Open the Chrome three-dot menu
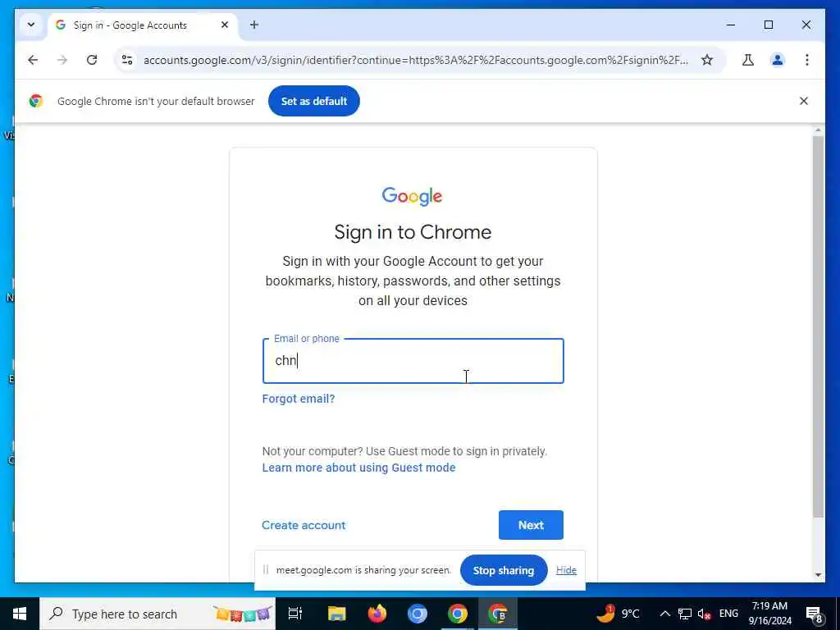840x630 pixels. (807, 60)
